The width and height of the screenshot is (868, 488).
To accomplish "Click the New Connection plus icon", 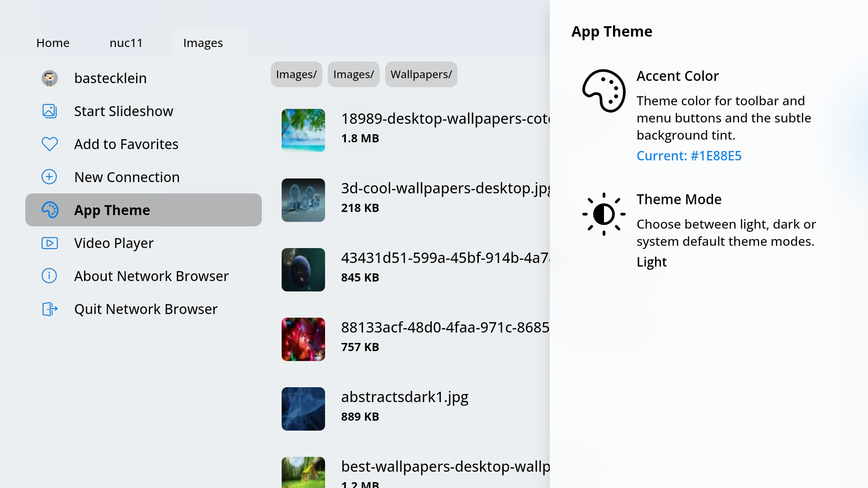I will click(x=49, y=177).
